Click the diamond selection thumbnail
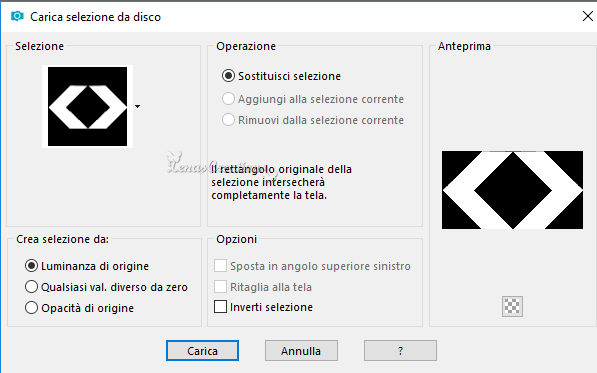This screenshot has width=597, height=373. 88,107
